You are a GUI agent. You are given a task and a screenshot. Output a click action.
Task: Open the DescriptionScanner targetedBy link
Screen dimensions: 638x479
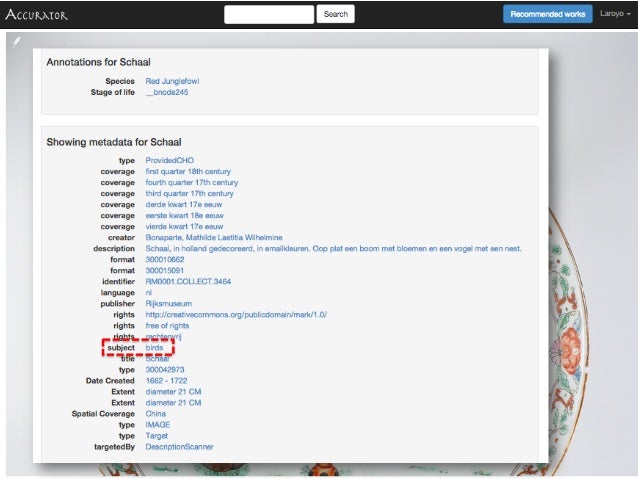pyautogui.click(x=179, y=446)
